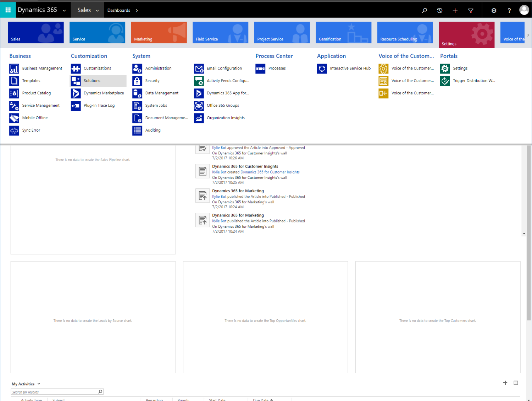Open recently viewed items history icon
The width and height of the screenshot is (532, 401).
pyautogui.click(x=440, y=10)
